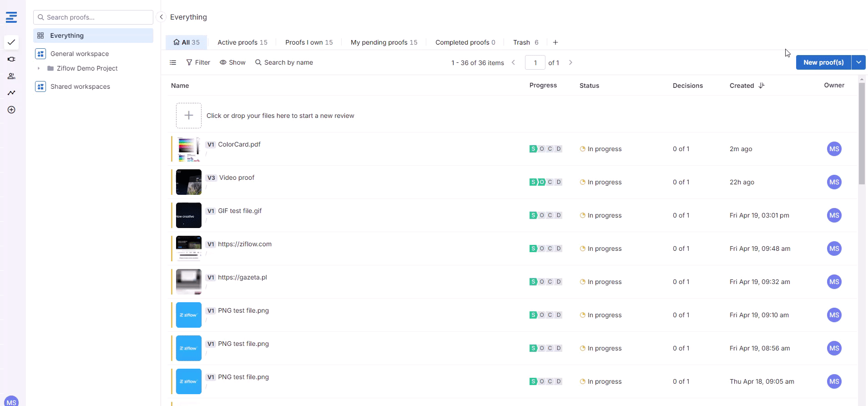Click the New proof(s) button

823,62
